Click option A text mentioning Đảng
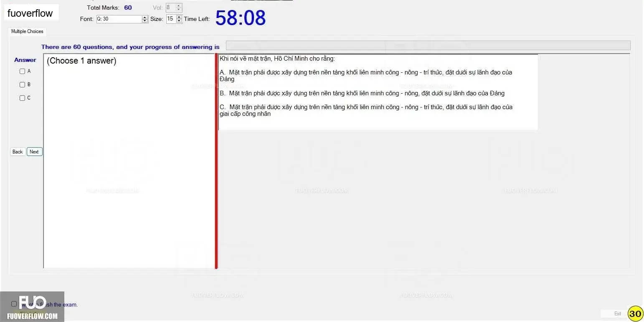 point(366,76)
